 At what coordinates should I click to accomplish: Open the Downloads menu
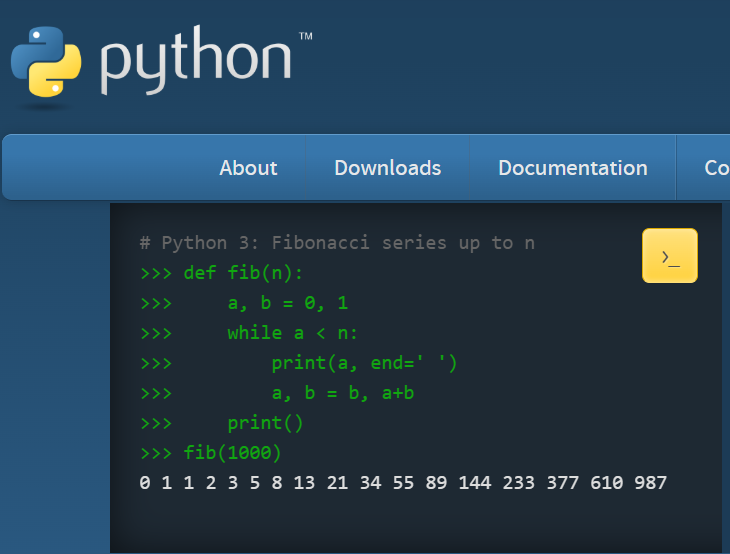click(387, 168)
